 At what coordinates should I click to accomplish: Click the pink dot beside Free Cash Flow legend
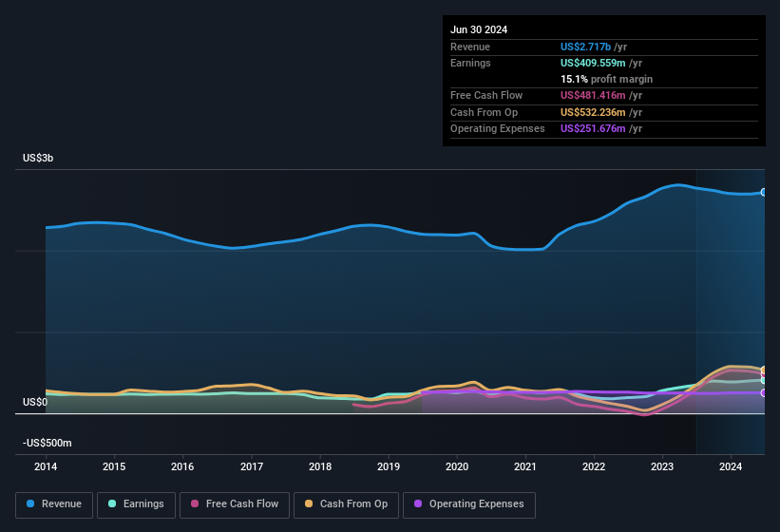(x=195, y=504)
